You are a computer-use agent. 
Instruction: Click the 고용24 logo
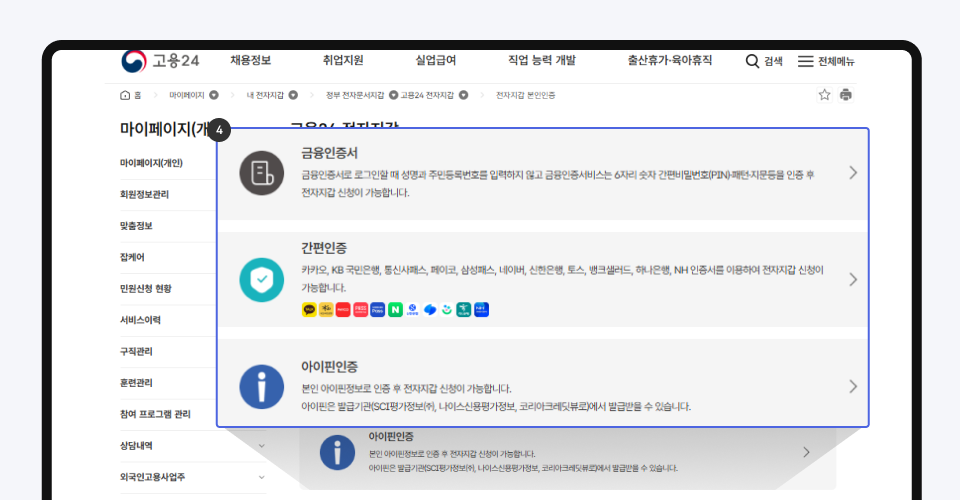point(160,61)
